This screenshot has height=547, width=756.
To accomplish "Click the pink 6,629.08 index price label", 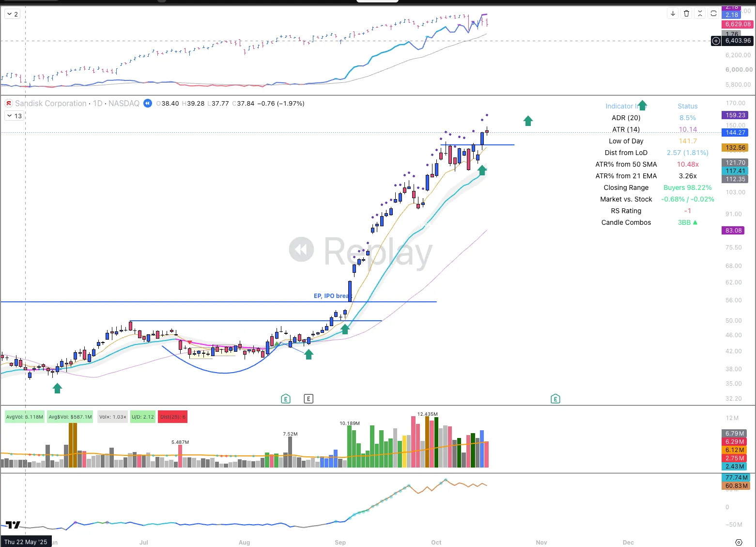I will click(x=738, y=24).
